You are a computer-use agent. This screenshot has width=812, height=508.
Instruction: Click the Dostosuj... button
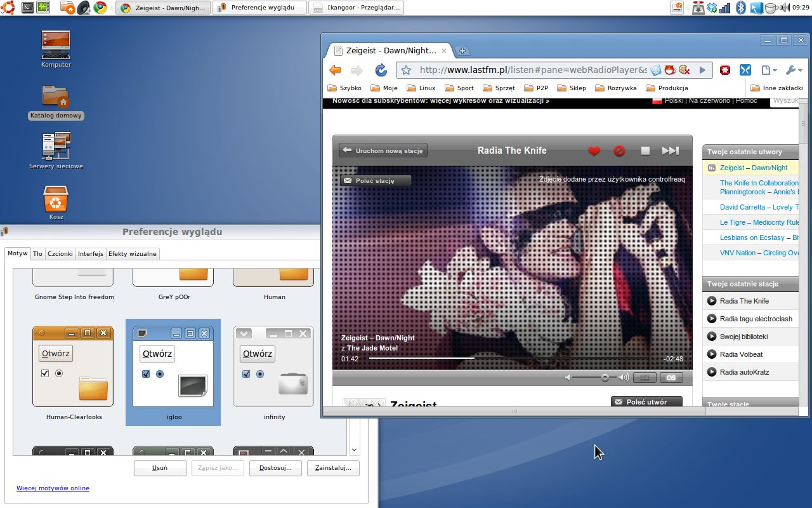[276, 468]
